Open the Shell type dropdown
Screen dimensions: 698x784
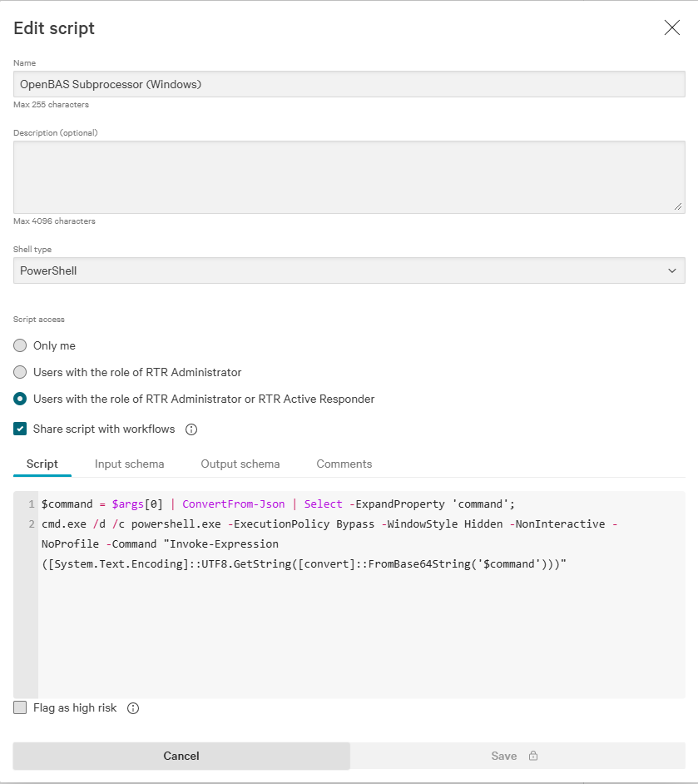click(349, 270)
